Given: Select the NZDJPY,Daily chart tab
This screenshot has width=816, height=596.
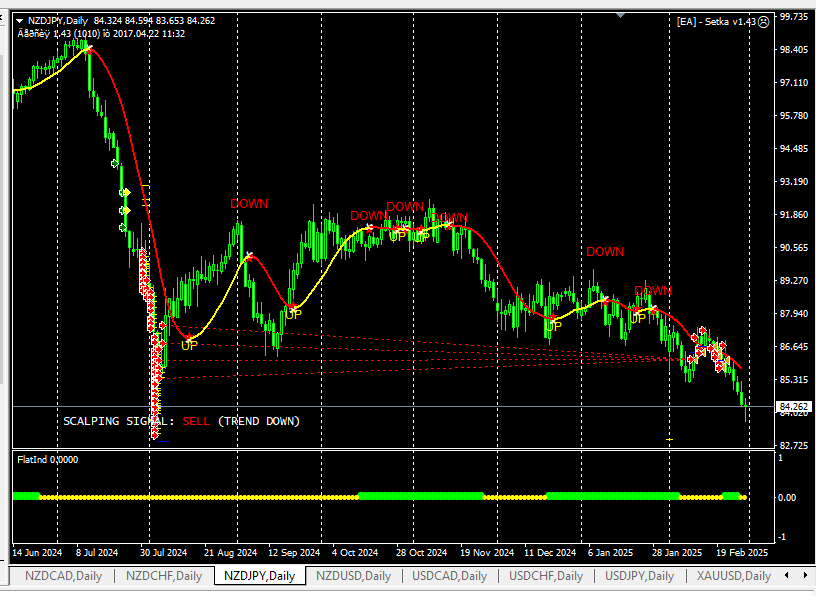Looking at the screenshot, I should (260, 576).
